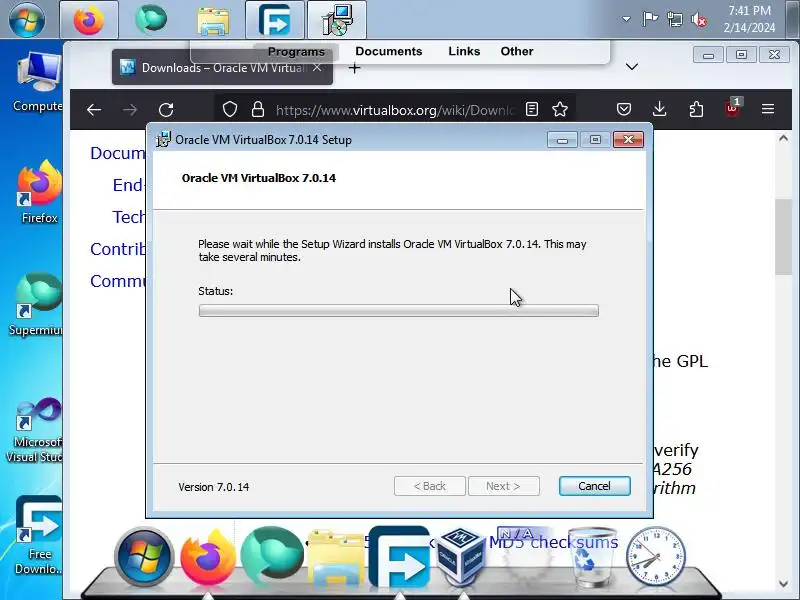Viewport: 800px width, 600px height.
Task: Switch to Programs tab in dock bar
Action: click(296, 52)
